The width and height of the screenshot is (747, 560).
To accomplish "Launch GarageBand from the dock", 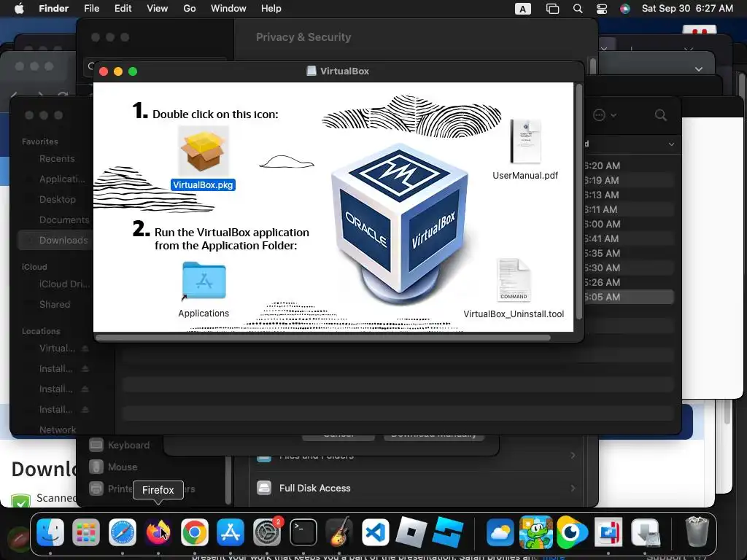I will click(x=339, y=532).
